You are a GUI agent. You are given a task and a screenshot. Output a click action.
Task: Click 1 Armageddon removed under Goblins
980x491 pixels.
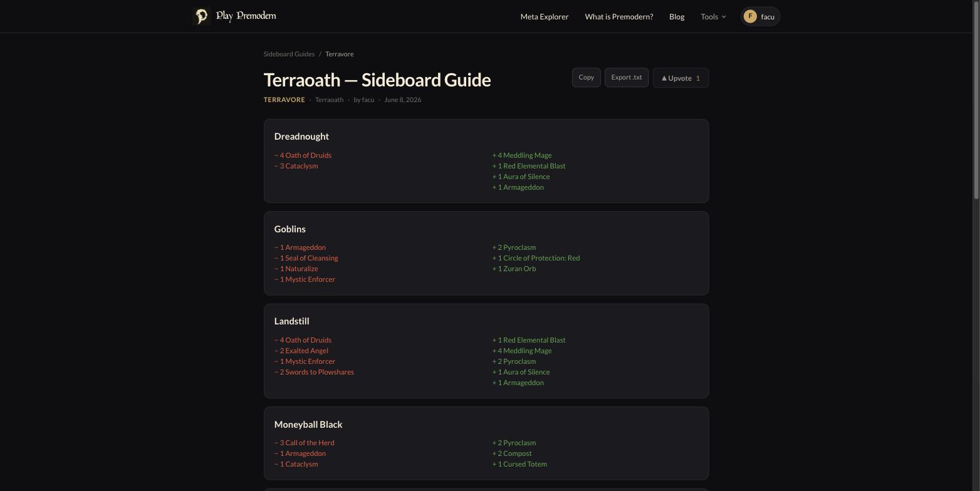(x=300, y=247)
